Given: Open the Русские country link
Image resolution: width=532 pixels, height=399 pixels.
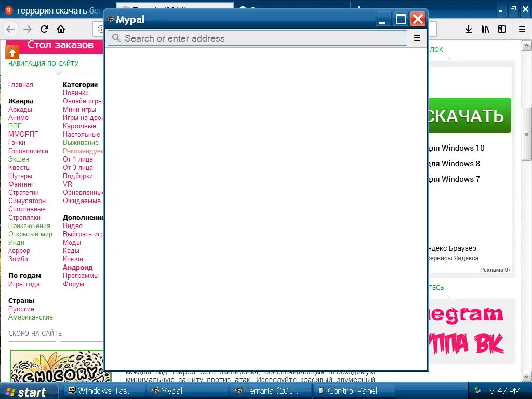Looking at the screenshot, I should point(21,309).
